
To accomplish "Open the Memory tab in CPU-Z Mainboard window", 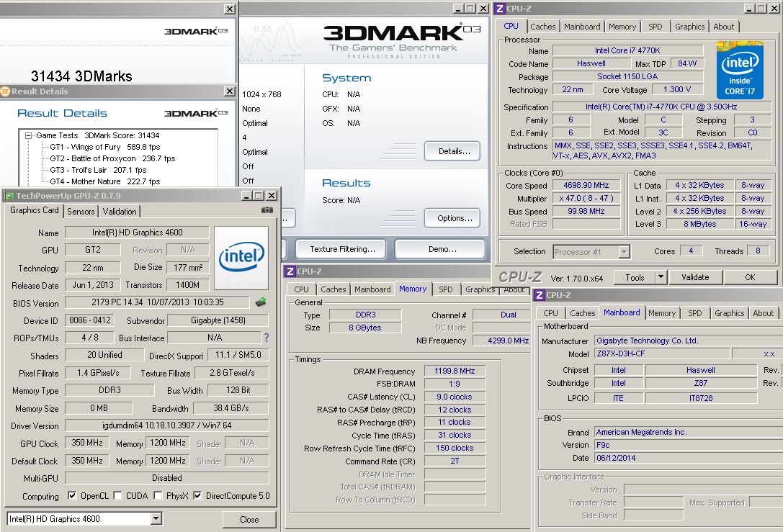I will point(662,313).
